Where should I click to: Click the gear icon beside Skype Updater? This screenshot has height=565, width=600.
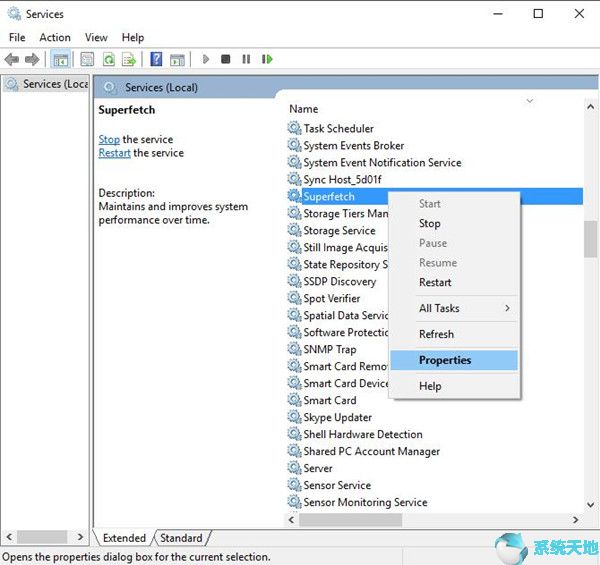(x=294, y=417)
